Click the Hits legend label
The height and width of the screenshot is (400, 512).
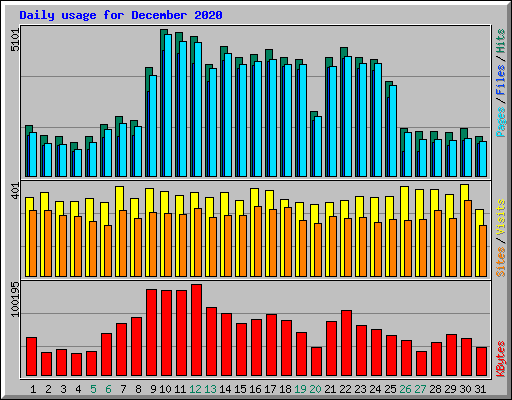pos(501,41)
